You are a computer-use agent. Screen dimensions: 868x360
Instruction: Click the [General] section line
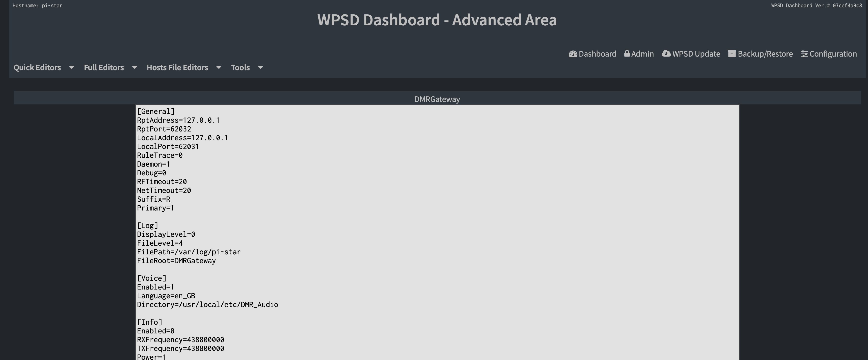click(x=156, y=111)
